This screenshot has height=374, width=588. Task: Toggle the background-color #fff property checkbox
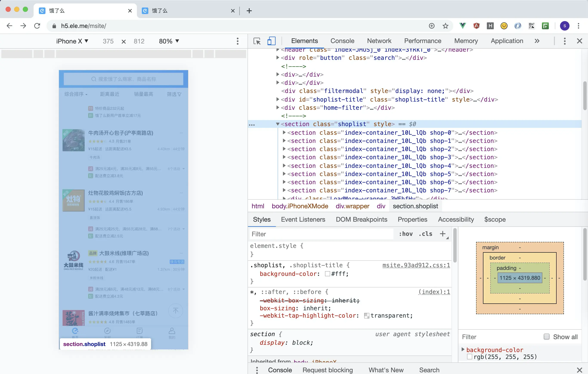coord(327,274)
